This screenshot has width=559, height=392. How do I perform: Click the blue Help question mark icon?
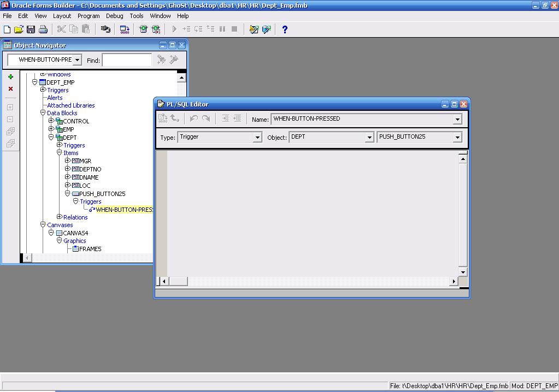point(284,29)
